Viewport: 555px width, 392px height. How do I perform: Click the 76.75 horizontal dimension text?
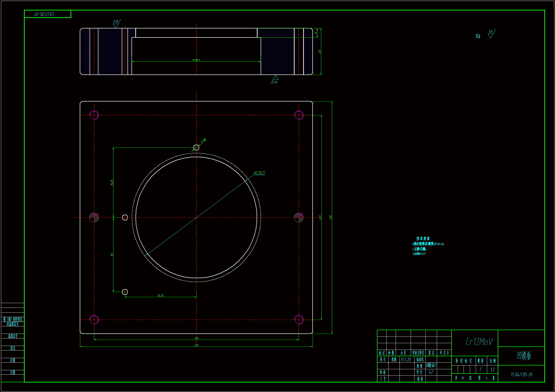(160, 295)
